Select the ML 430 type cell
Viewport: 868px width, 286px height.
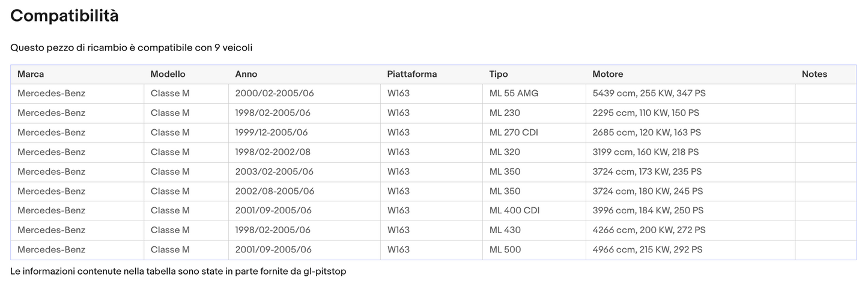tap(505, 230)
